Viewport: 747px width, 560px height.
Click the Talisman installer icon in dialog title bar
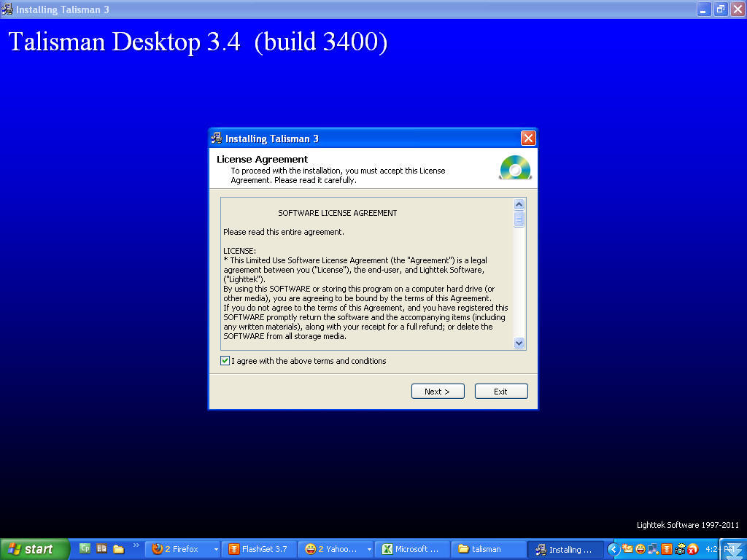(x=217, y=138)
